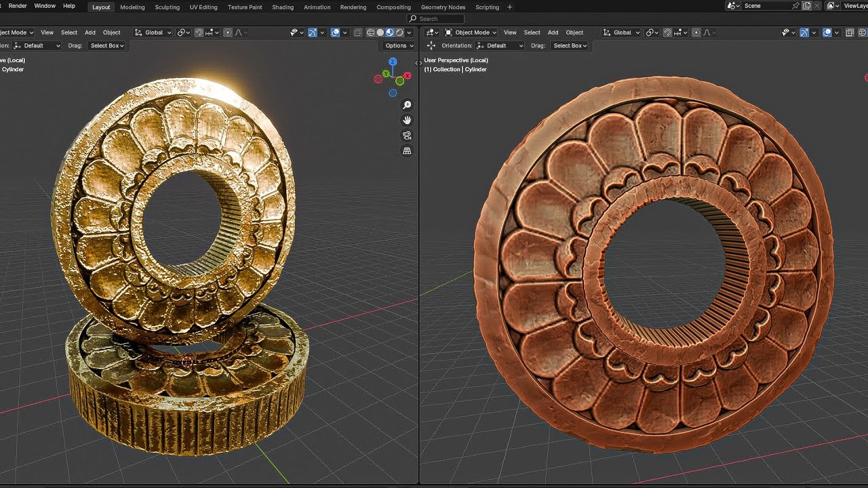Open the Window menu
This screenshot has height=488, width=868.
click(x=45, y=6)
